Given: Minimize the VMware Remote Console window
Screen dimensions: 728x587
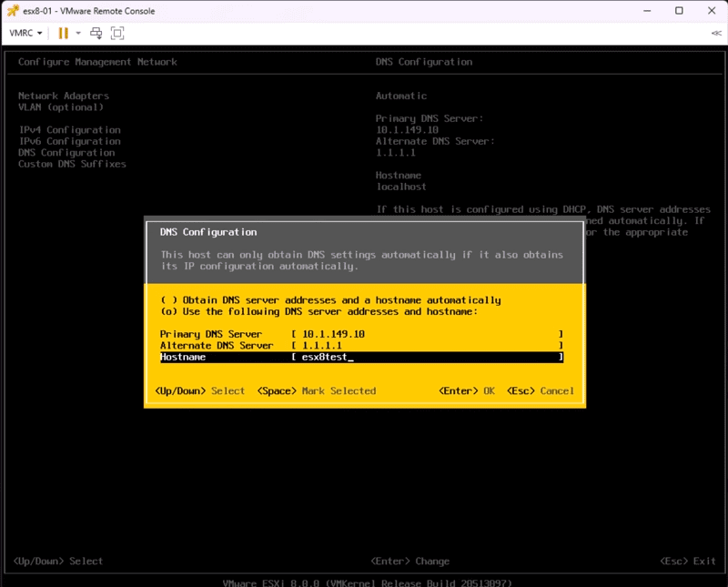Looking at the screenshot, I should click(647, 11).
